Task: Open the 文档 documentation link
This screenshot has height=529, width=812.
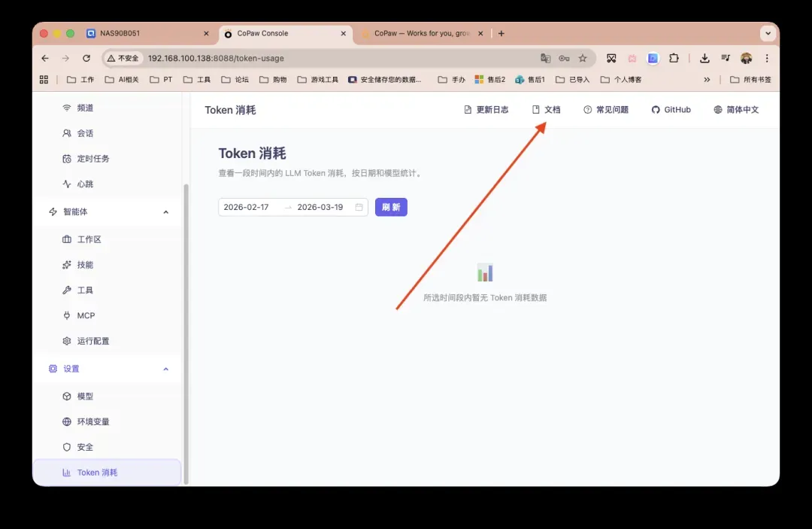Action: click(x=547, y=109)
